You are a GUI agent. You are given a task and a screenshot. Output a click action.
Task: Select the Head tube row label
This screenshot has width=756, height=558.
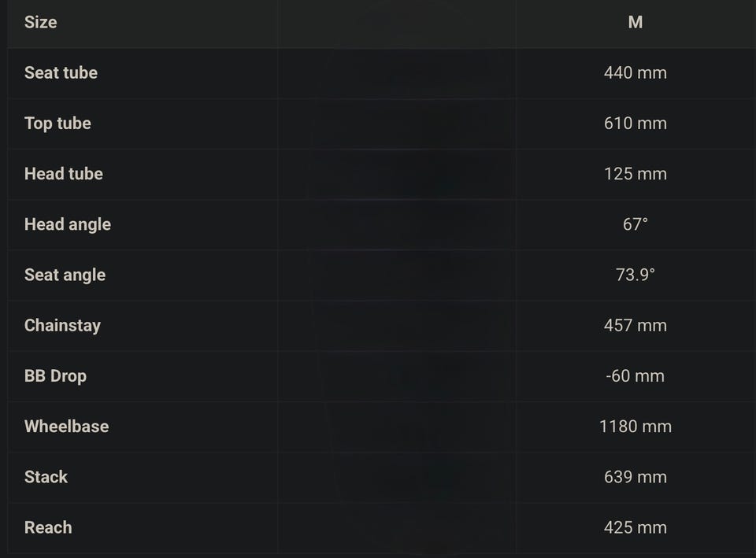click(63, 173)
